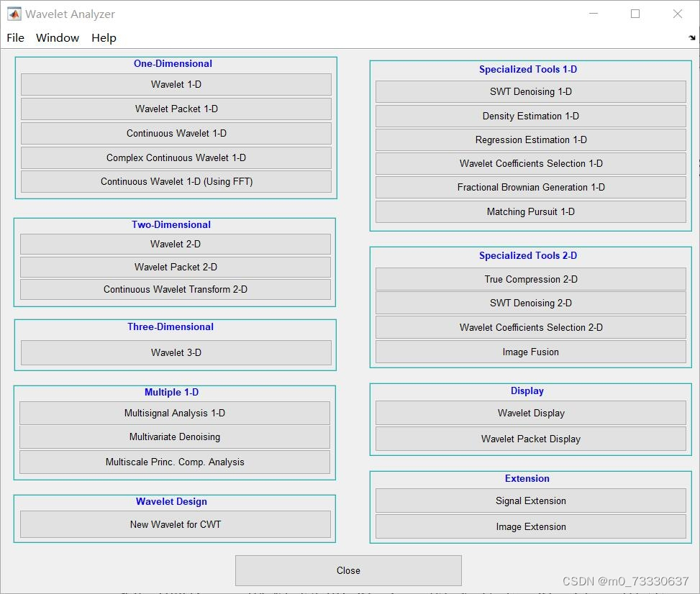700x594 pixels.
Task: Launch the Wavelet 3-D tool
Action: [176, 352]
